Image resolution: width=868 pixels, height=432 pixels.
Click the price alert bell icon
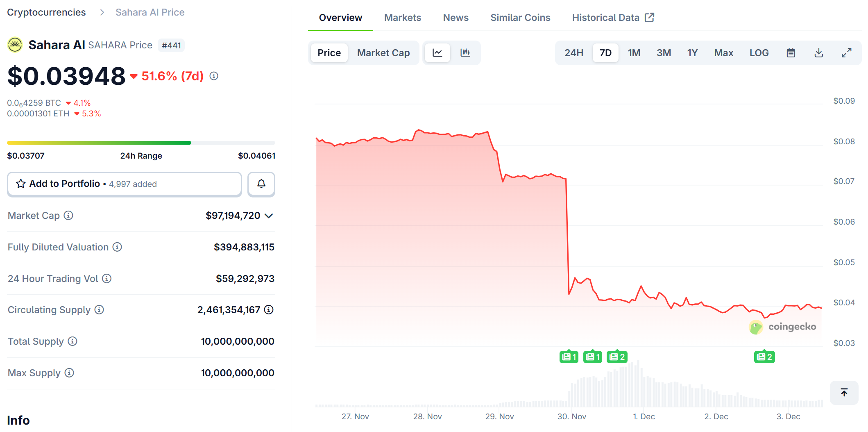[261, 184]
